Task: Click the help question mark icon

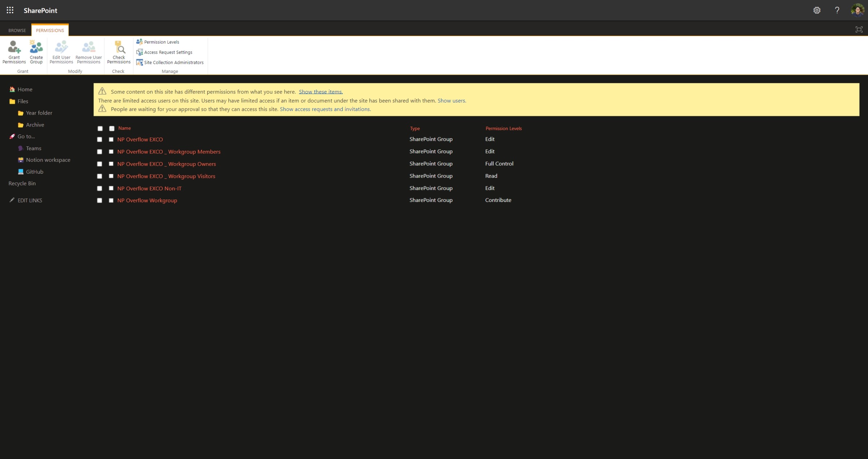Action: [837, 10]
